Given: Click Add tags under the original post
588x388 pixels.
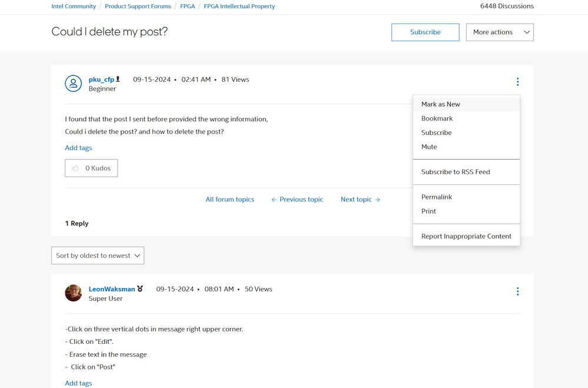Looking at the screenshot, I should click(x=78, y=148).
